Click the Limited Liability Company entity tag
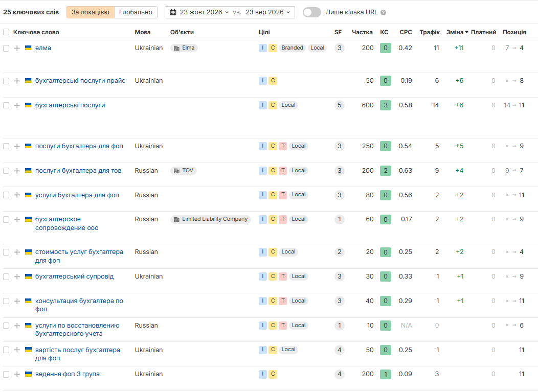538x392 pixels. (211, 219)
